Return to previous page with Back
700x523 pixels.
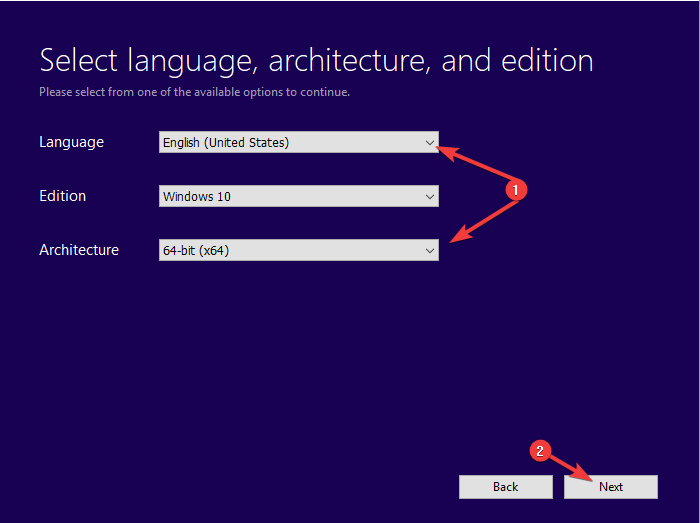(x=506, y=487)
